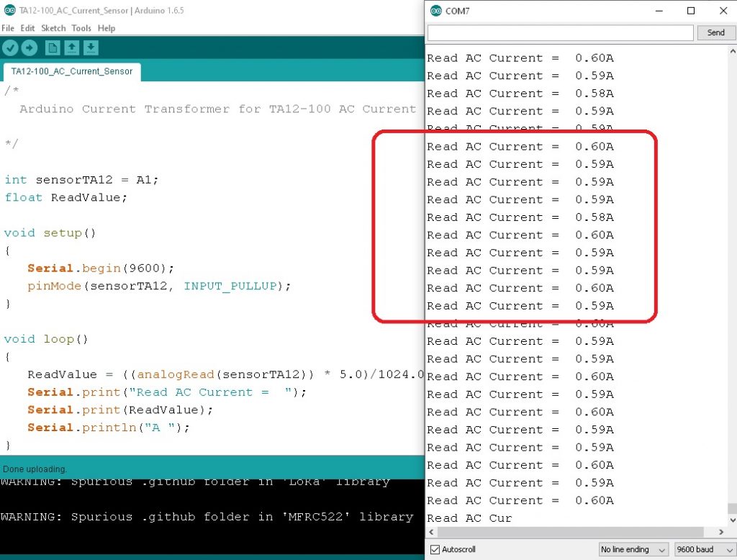This screenshot has width=737, height=560.
Task: Close the COM7 serial monitor window
Action: pos(723,11)
